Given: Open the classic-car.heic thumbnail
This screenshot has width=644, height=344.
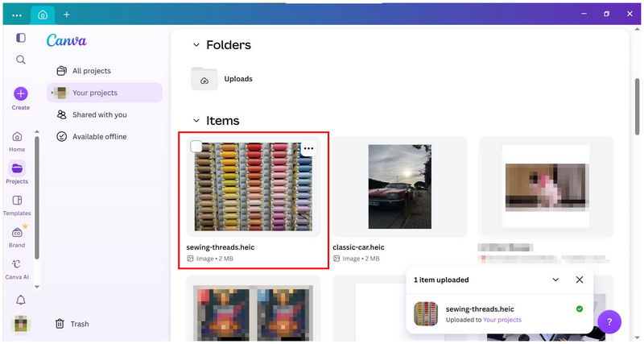Looking at the screenshot, I should tap(399, 187).
